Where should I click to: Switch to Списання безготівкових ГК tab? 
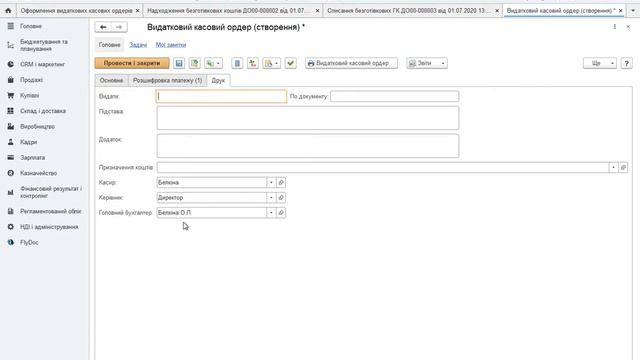pos(409,11)
